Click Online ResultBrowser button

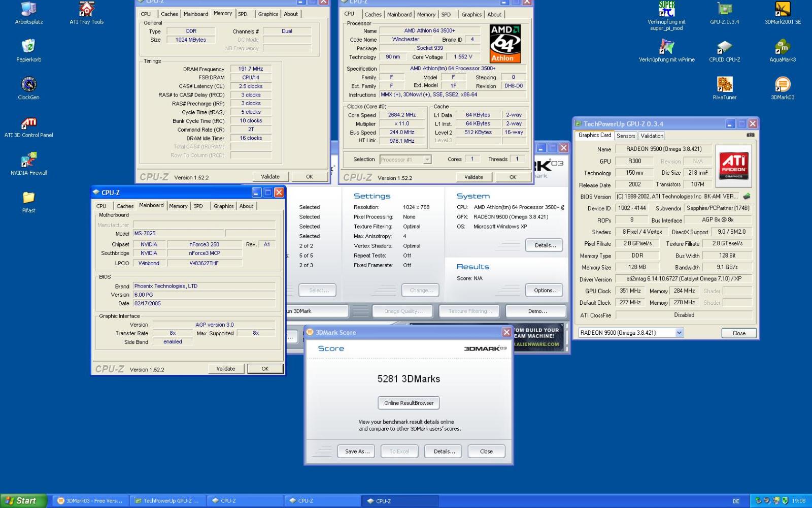[x=409, y=403]
